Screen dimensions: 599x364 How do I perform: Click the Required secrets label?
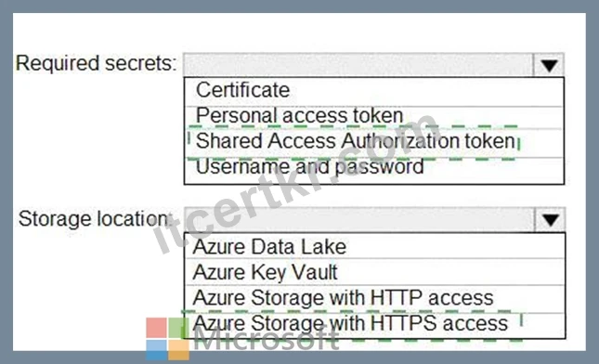pos(97,63)
